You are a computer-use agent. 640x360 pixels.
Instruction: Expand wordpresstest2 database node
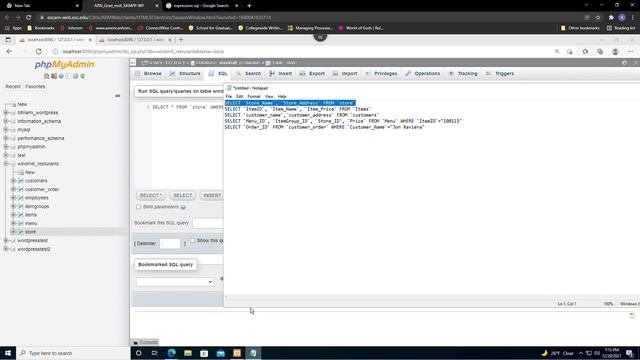coord(6,249)
